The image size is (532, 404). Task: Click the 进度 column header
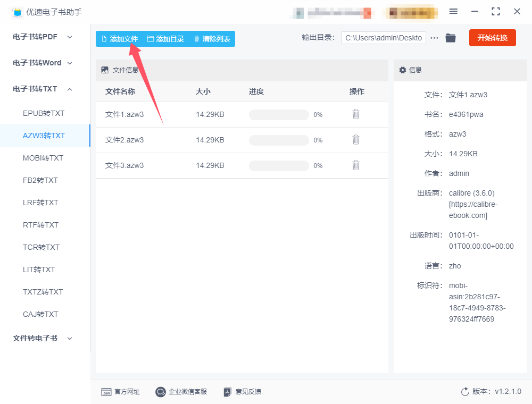pyautogui.click(x=256, y=91)
